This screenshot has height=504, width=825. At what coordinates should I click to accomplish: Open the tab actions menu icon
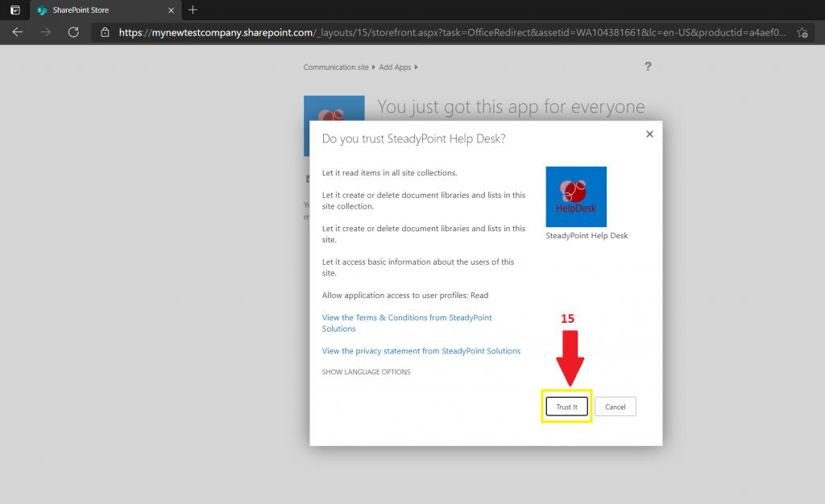click(15, 10)
